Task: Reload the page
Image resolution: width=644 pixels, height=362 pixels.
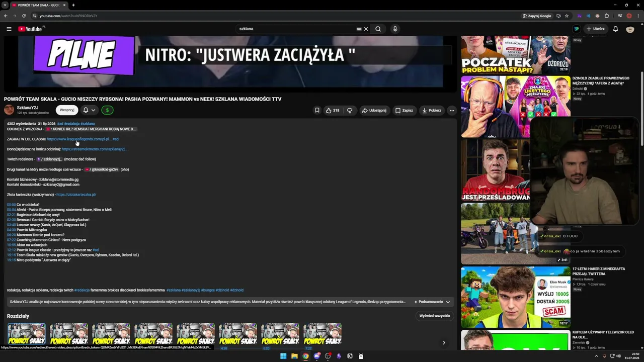Action: pyautogui.click(x=24, y=16)
